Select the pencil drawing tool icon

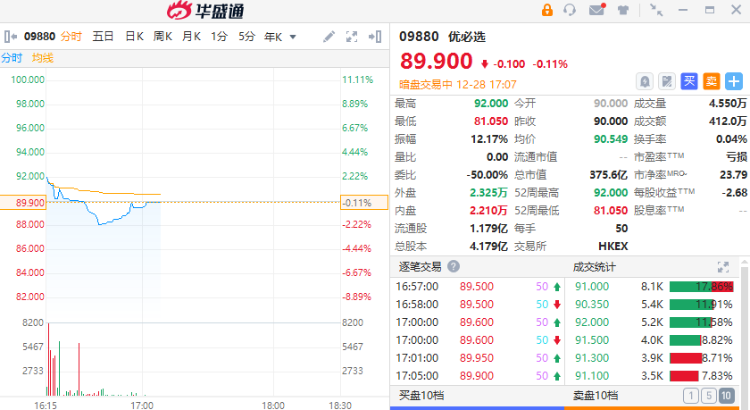(x=329, y=36)
